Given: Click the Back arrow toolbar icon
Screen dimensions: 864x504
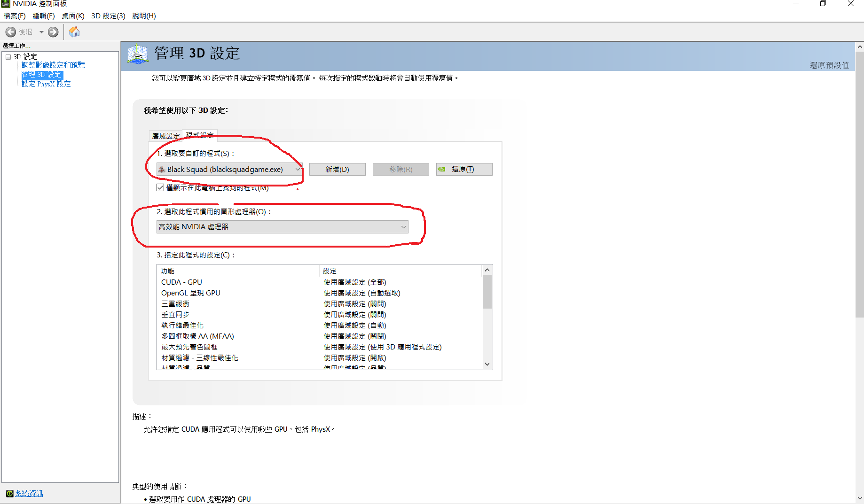Looking at the screenshot, I should tap(11, 32).
